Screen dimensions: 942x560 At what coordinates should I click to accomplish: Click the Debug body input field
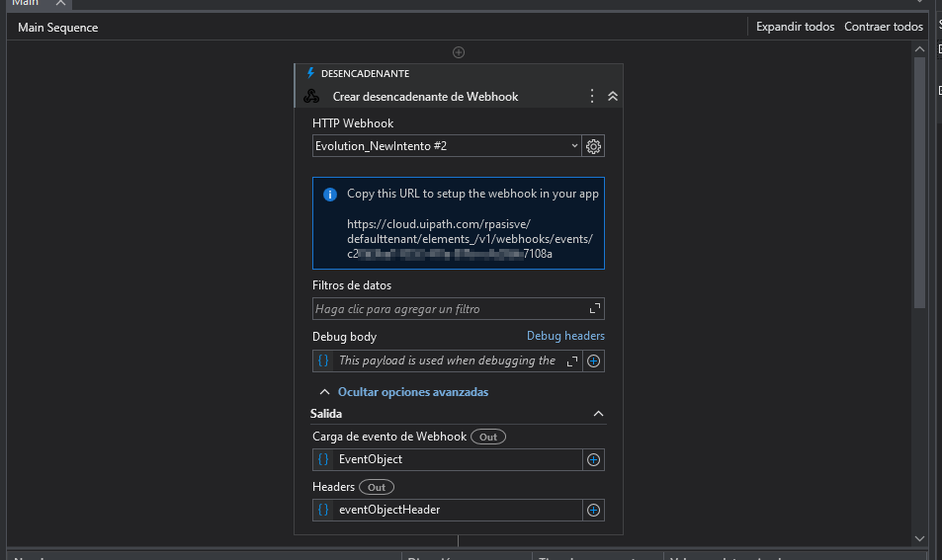click(x=447, y=360)
